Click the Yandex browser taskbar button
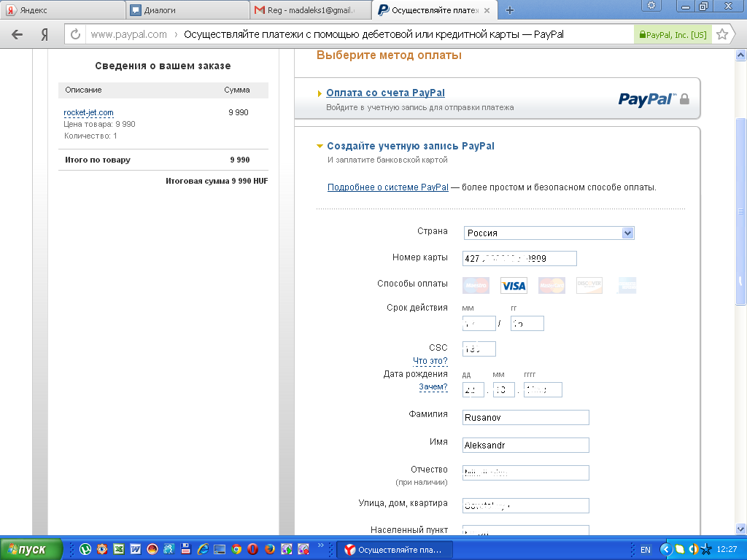The image size is (747, 560). click(x=395, y=550)
